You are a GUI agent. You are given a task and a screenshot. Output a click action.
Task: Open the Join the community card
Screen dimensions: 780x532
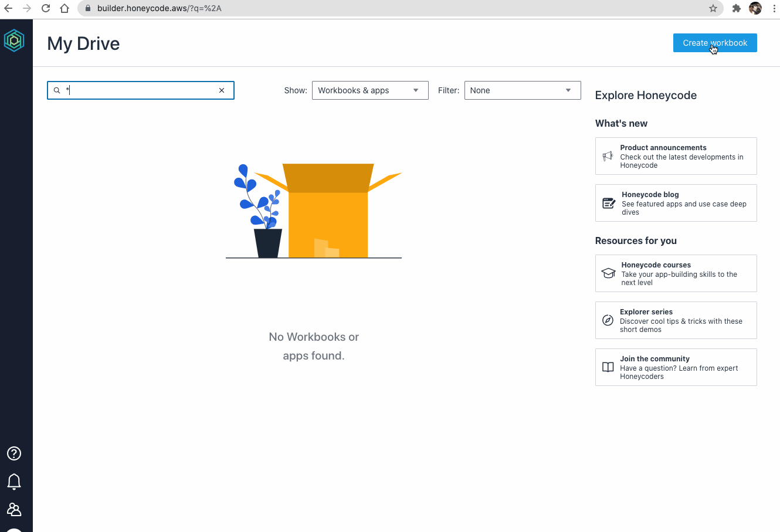(676, 367)
